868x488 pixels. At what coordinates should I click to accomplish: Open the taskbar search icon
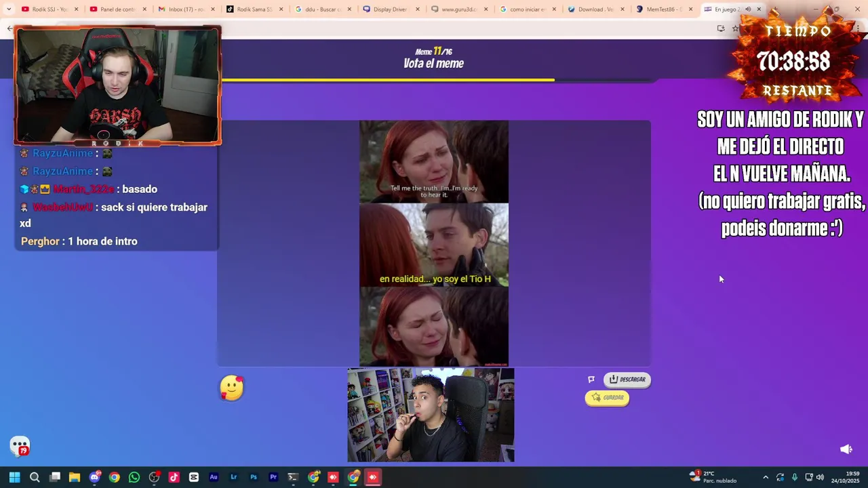pos(35,477)
